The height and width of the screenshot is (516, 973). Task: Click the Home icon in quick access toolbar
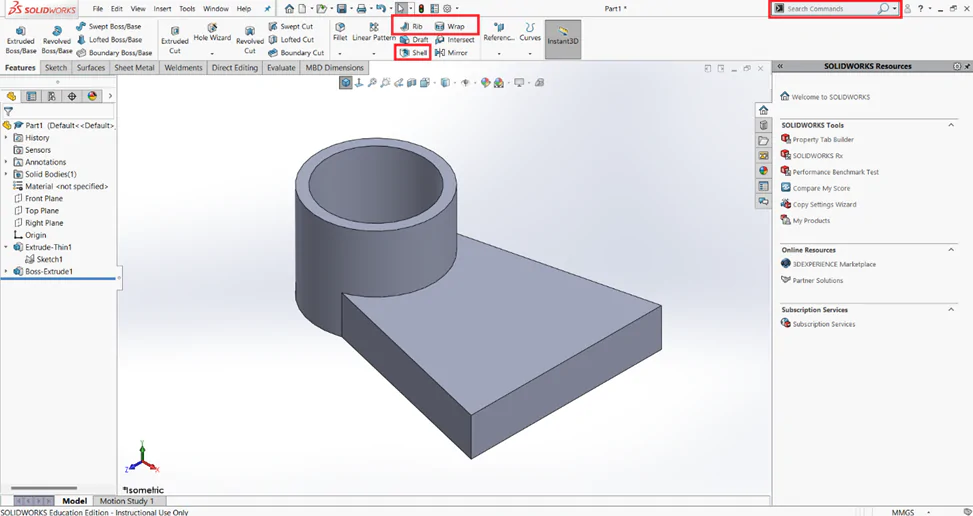tap(289, 9)
